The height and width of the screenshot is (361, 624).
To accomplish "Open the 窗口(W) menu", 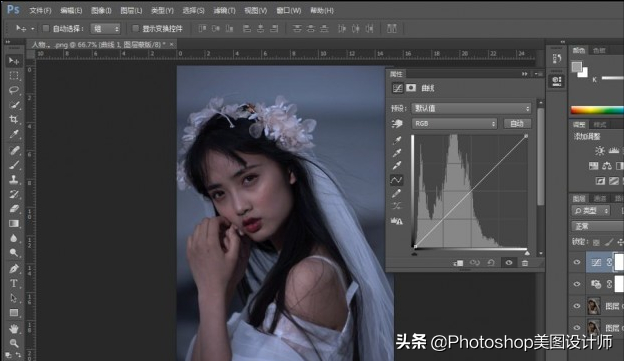I will pos(289,11).
